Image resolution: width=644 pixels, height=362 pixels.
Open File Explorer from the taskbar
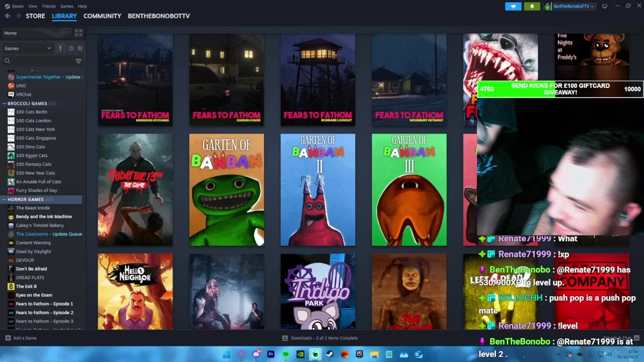pos(374,354)
